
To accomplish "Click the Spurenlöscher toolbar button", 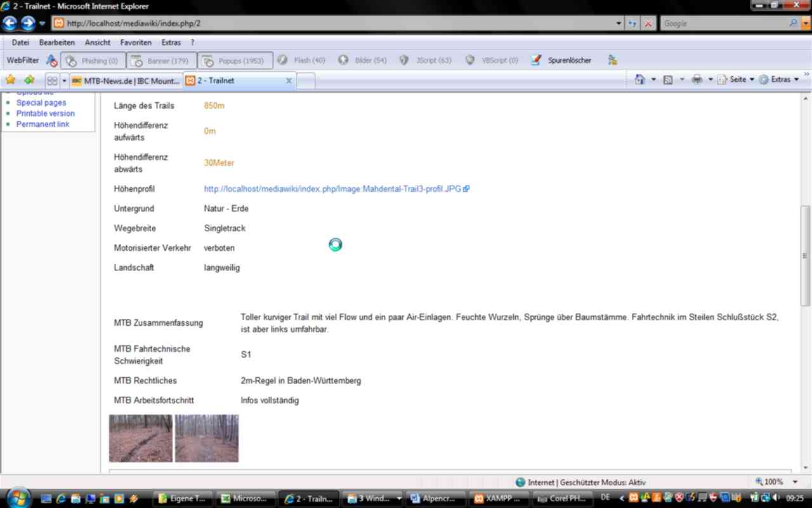I will point(561,60).
